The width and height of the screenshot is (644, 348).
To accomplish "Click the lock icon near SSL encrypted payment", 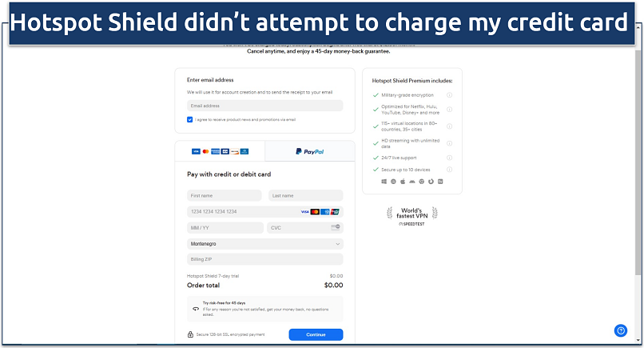I will [x=190, y=334].
